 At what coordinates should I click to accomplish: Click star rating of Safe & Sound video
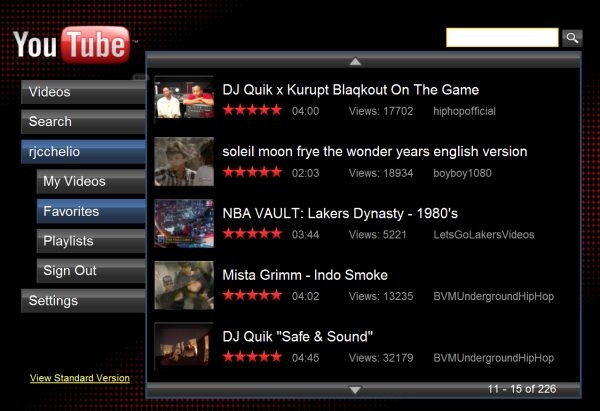pyautogui.click(x=252, y=357)
